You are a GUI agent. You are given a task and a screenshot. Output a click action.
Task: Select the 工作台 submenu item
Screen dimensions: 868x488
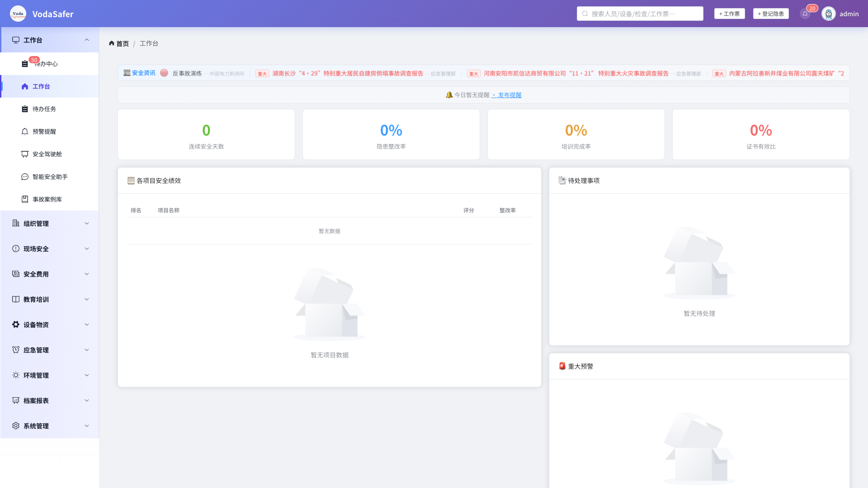point(50,86)
